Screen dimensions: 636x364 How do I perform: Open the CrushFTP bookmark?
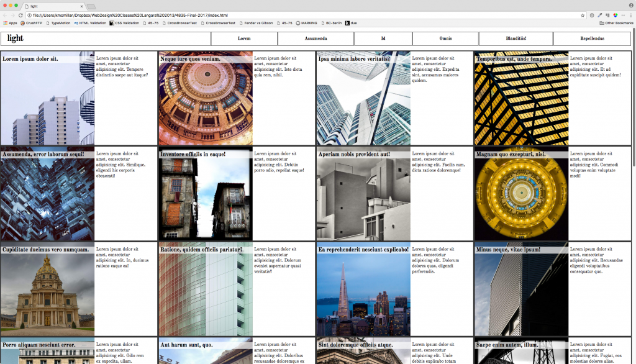pos(31,23)
